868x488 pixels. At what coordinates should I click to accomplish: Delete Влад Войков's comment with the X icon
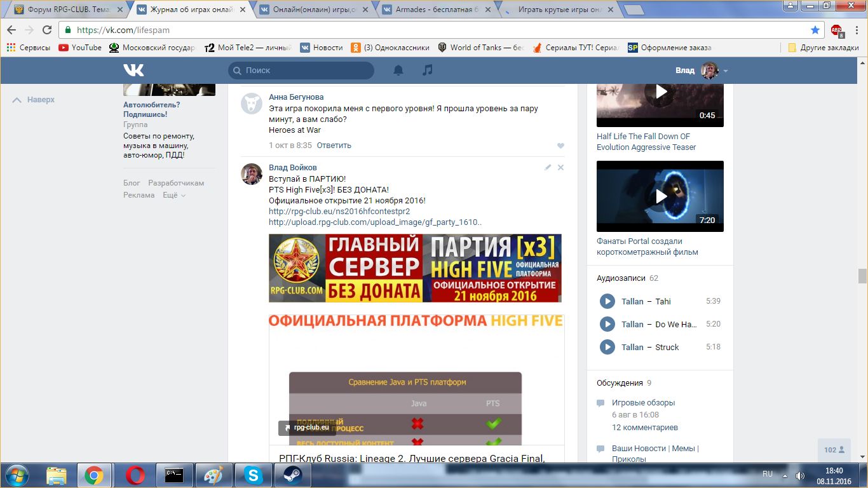[x=560, y=167]
